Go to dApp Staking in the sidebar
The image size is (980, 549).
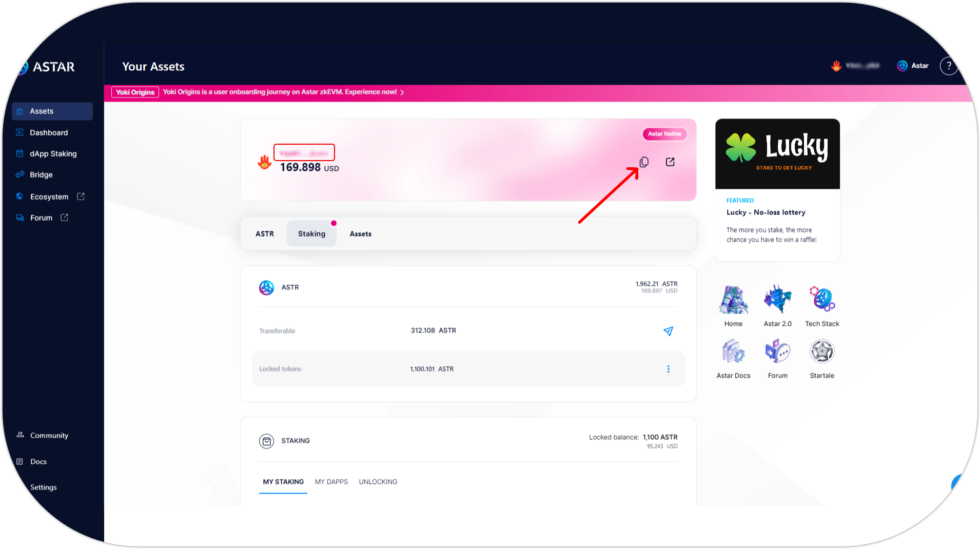(x=53, y=154)
